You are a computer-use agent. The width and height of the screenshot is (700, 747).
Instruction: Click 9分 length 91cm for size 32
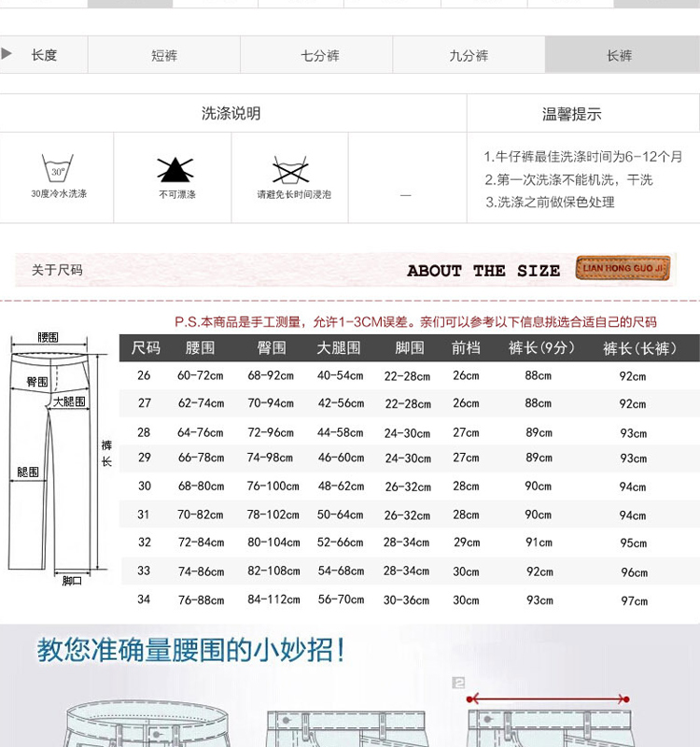[x=539, y=543]
